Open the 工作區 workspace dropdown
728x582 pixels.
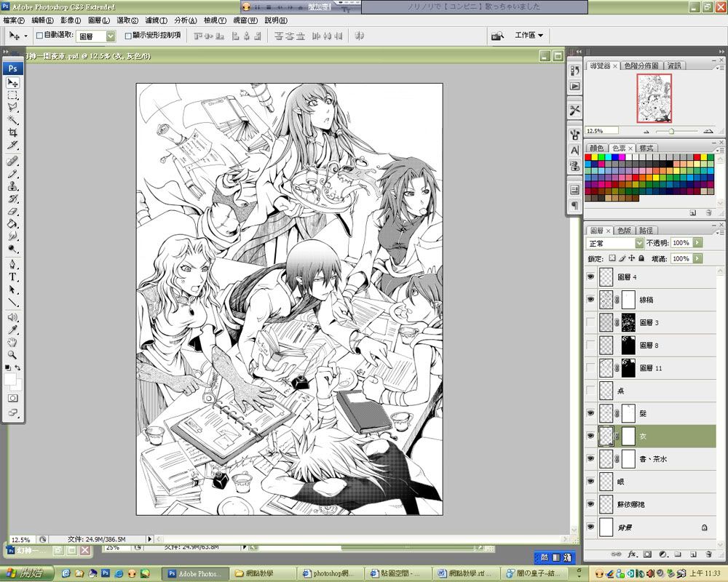(x=529, y=35)
